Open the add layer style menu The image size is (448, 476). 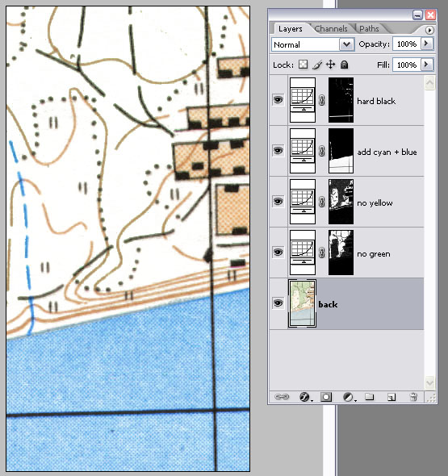click(x=304, y=397)
